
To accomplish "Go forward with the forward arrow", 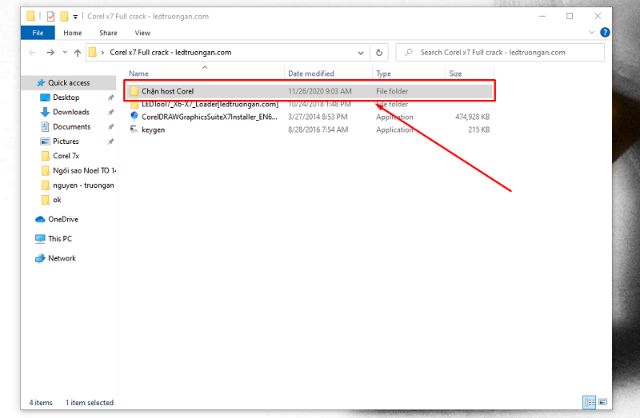I will (x=51, y=53).
